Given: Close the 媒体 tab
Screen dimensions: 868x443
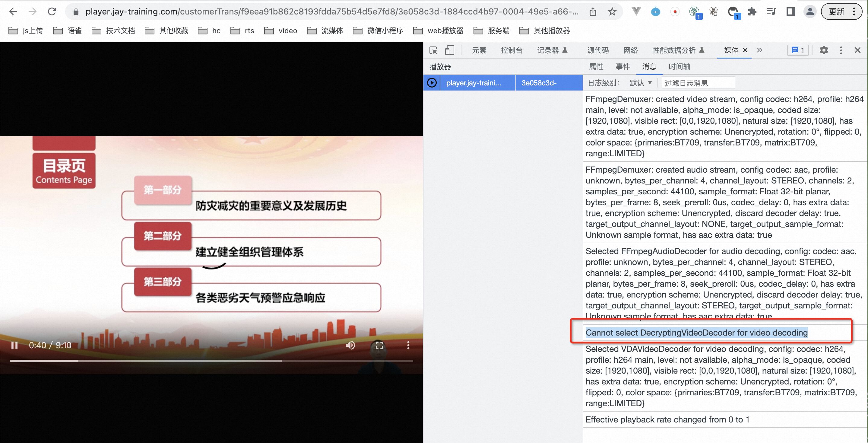Looking at the screenshot, I should [745, 50].
